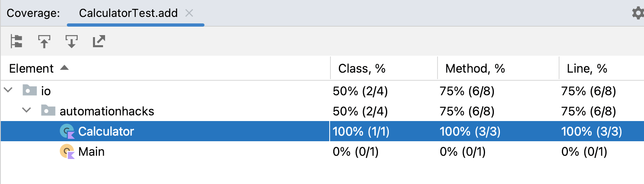Toggle sort arrow next to Element
This screenshot has height=184, width=644.
click(64, 68)
